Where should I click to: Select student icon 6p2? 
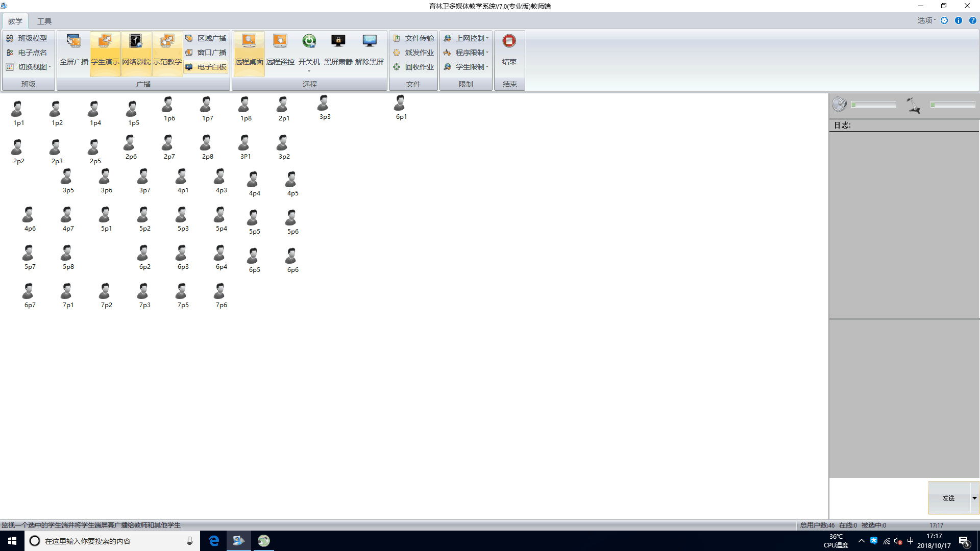[x=144, y=253]
